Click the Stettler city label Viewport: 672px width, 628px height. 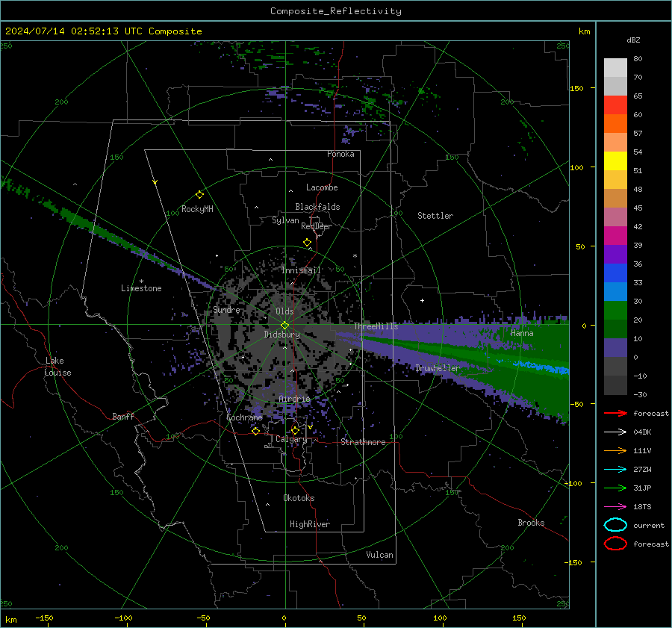[x=435, y=216]
